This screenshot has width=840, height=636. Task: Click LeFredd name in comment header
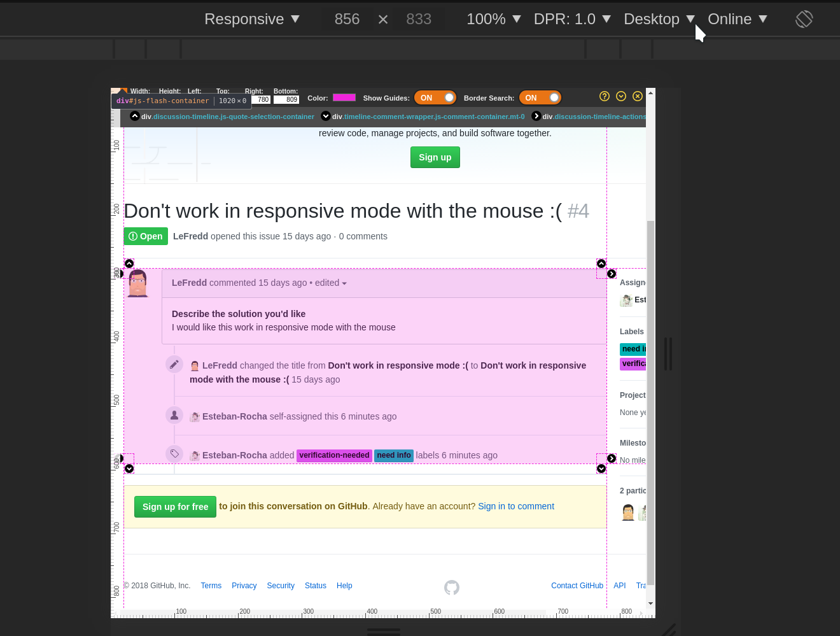189,283
